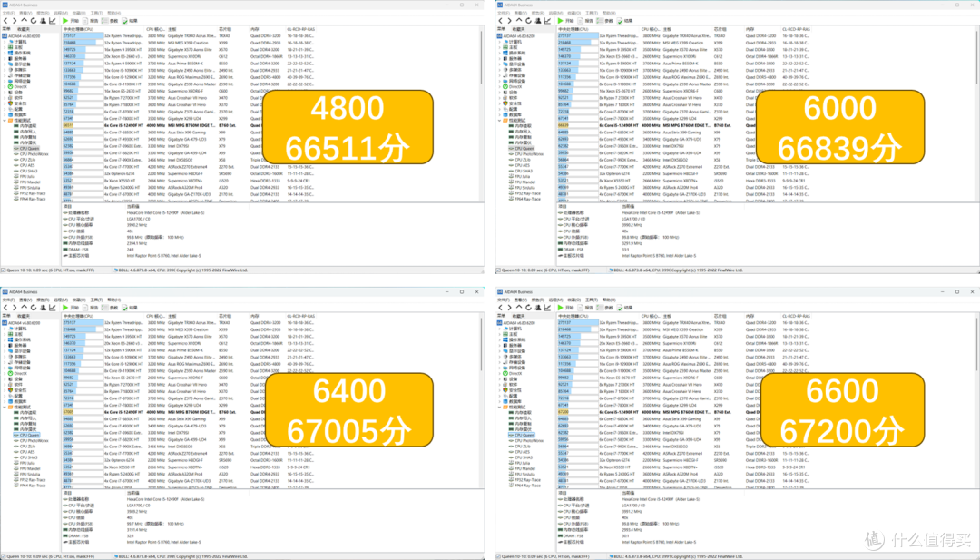The height and width of the screenshot is (560, 980).
Task: Click the Back arrow in the top-right window
Action: coord(501,21)
